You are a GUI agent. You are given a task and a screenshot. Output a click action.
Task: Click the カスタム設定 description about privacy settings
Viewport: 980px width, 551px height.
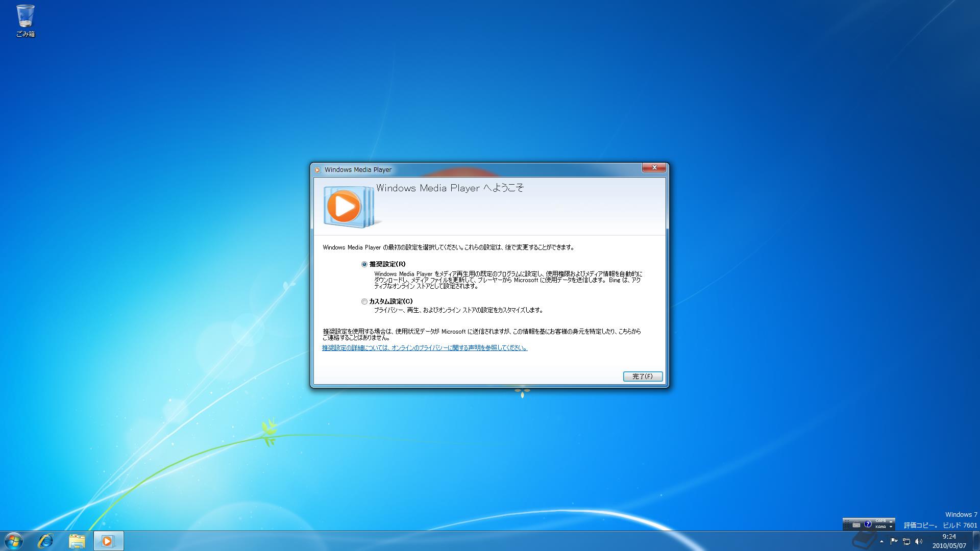click(x=458, y=310)
